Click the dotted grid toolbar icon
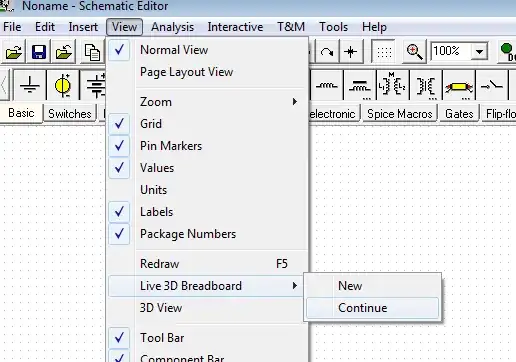 (383, 52)
